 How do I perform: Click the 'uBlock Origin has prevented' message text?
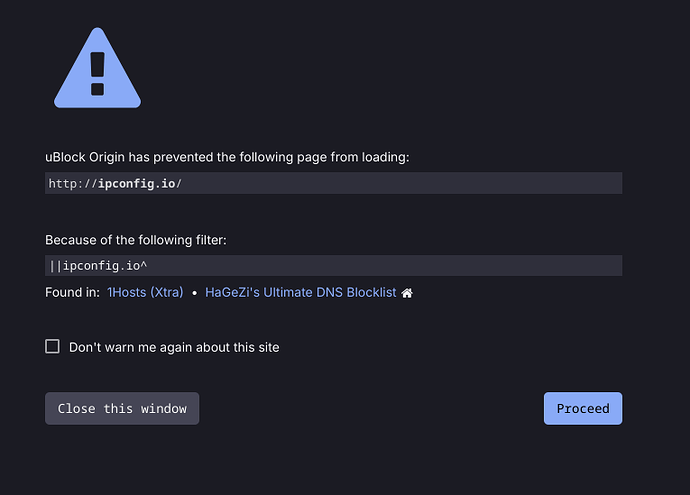pos(227,157)
